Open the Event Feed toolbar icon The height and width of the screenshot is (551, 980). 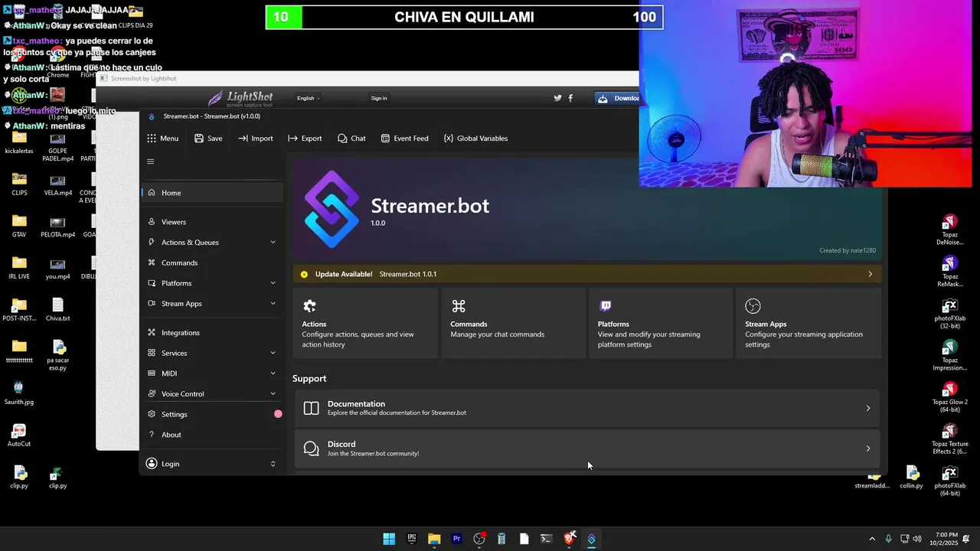[x=385, y=139]
